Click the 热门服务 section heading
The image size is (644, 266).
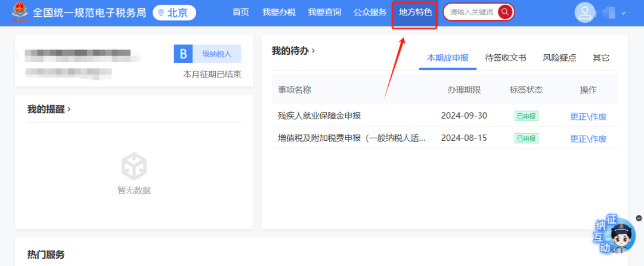pyautogui.click(x=46, y=255)
